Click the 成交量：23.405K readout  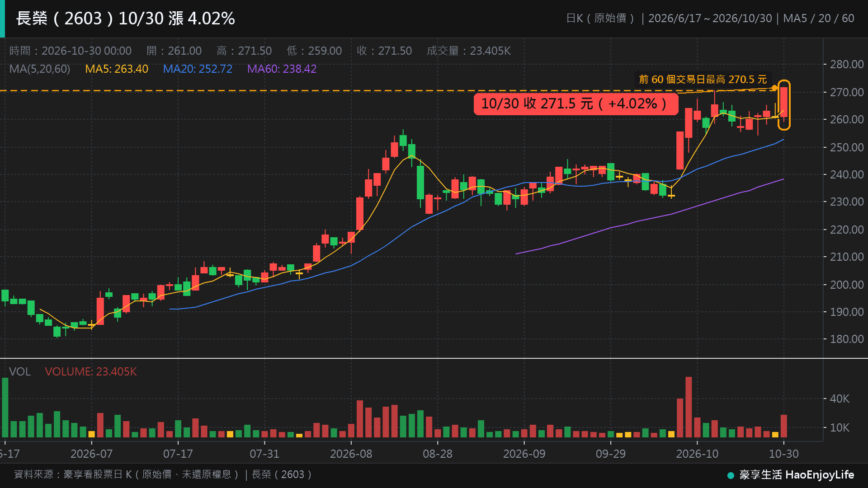[x=469, y=51]
